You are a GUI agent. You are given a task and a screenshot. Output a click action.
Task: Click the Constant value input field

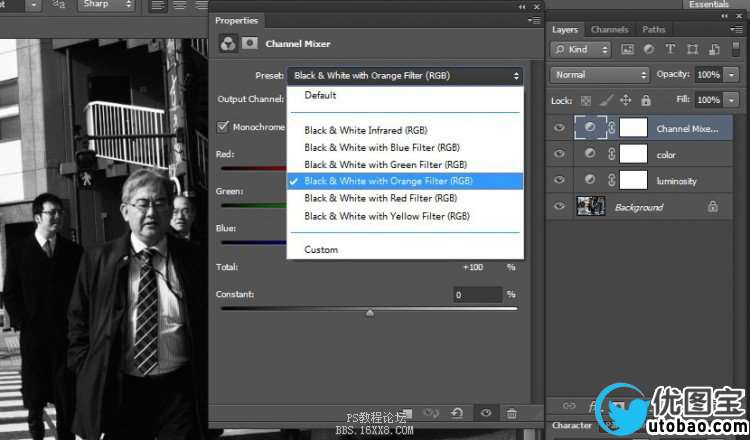pyautogui.click(x=476, y=295)
